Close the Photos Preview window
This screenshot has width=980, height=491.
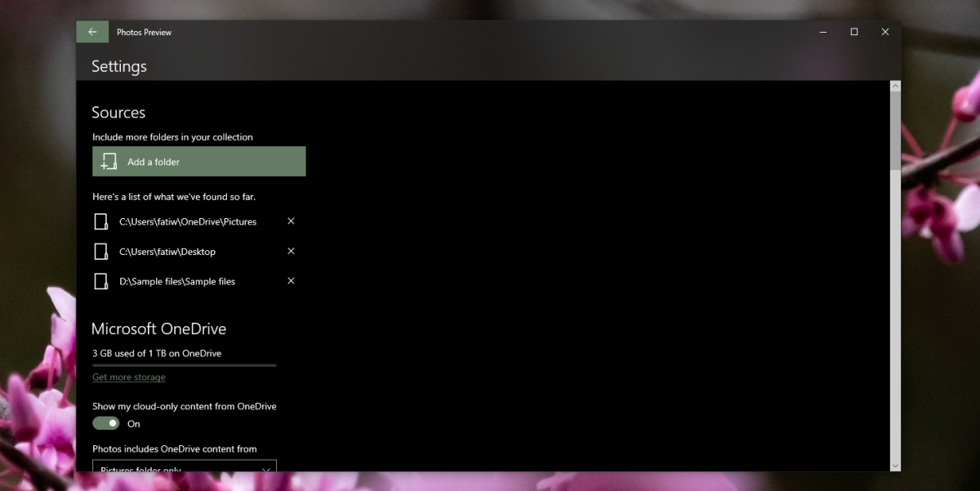(x=885, y=32)
